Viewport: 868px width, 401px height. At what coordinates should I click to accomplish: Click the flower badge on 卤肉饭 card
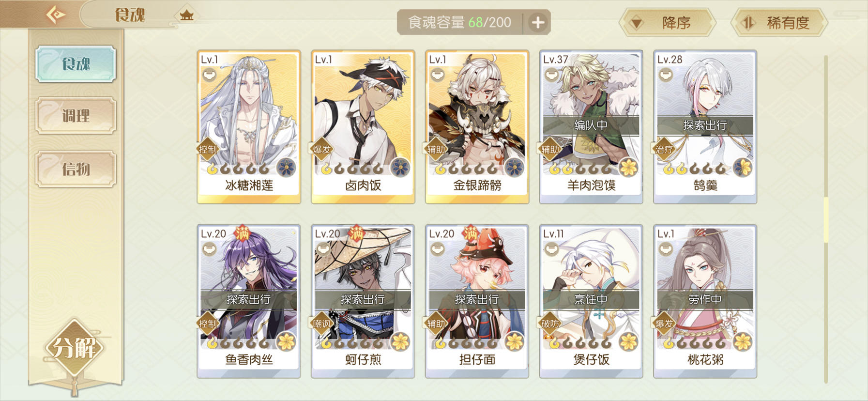(400, 168)
